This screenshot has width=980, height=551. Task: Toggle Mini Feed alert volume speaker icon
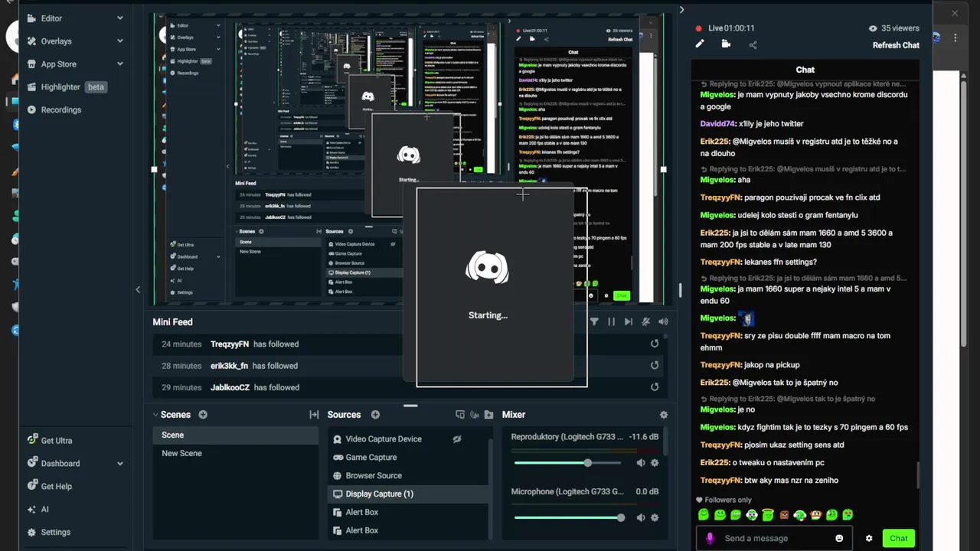click(x=663, y=322)
